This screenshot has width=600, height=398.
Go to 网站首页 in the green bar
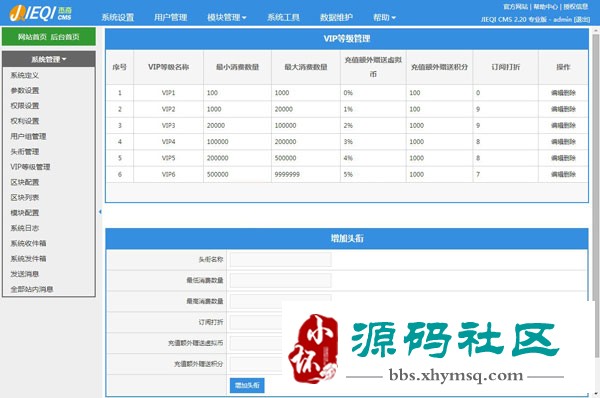click(32, 37)
